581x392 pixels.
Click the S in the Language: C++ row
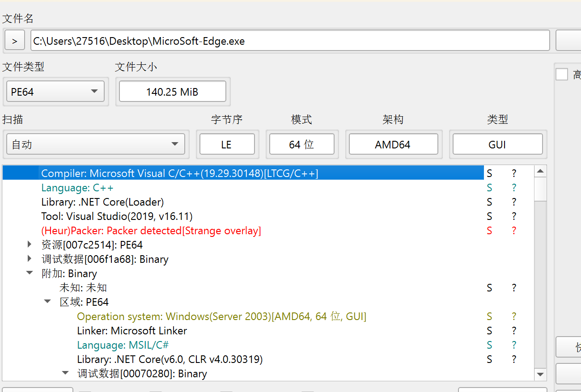pyautogui.click(x=489, y=188)
